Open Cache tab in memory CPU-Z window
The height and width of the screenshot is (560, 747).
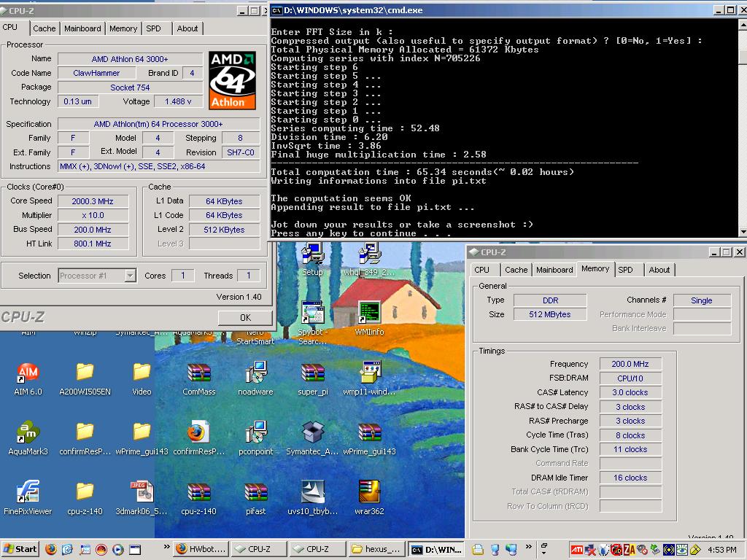point(516,270)
